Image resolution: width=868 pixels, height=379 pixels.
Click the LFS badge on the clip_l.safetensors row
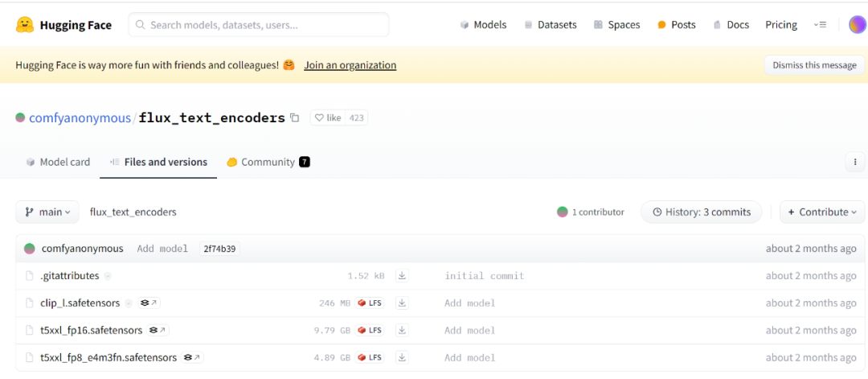point(370,303)
